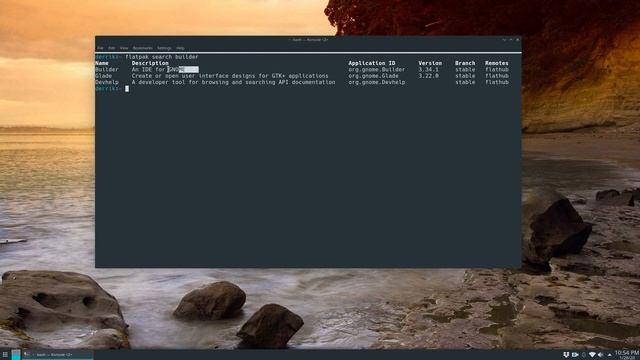Open the Wi-Fi network tray icon
The width and height of the screenshot is (640, 360).
592,355
